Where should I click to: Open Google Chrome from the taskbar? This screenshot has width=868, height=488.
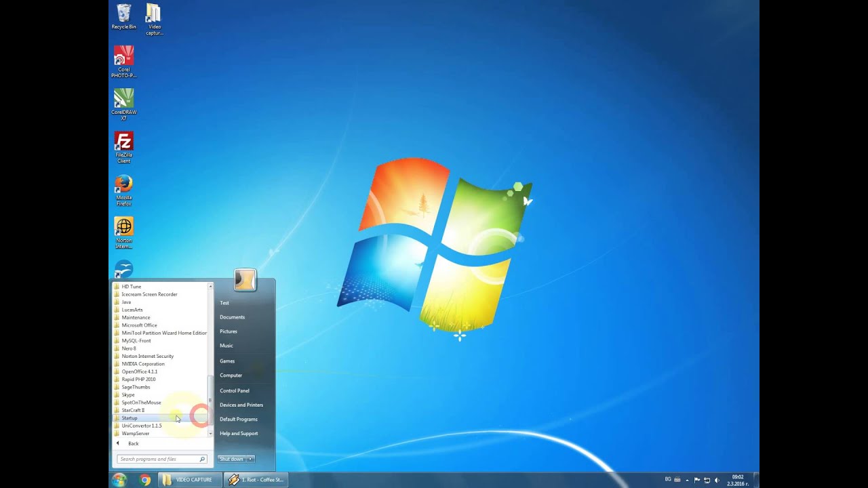pos(144,480)
